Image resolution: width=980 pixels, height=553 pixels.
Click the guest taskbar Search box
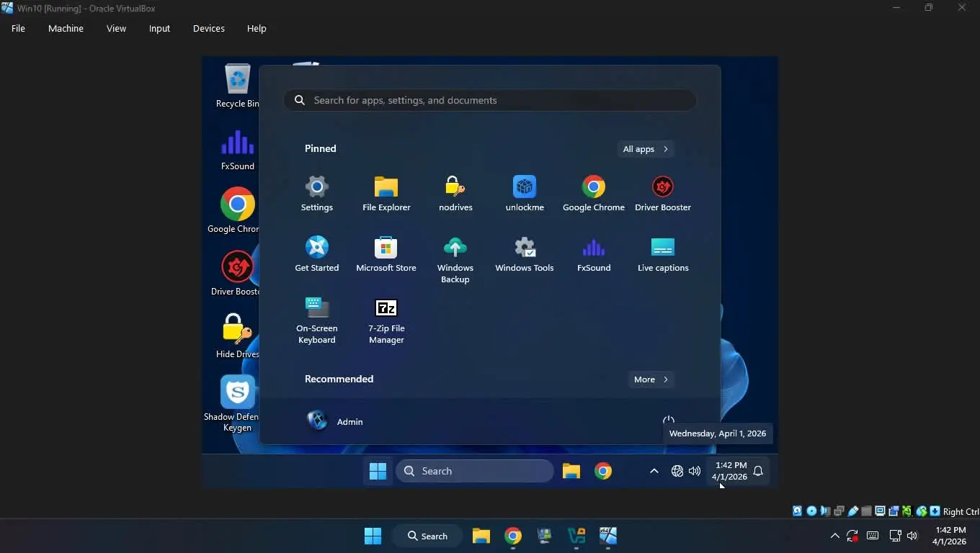coord(475,471)
